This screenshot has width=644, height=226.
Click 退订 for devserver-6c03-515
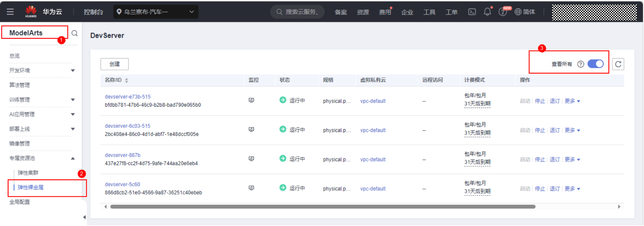click(x=555, y=130)
